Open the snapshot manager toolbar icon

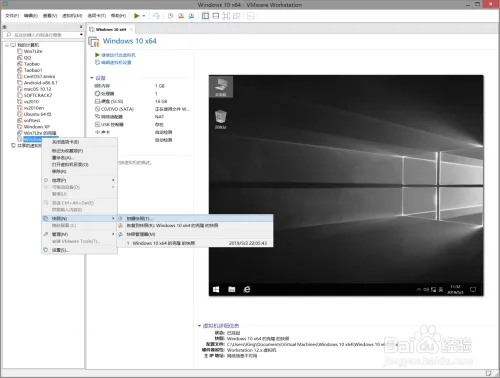click(191, 16)
